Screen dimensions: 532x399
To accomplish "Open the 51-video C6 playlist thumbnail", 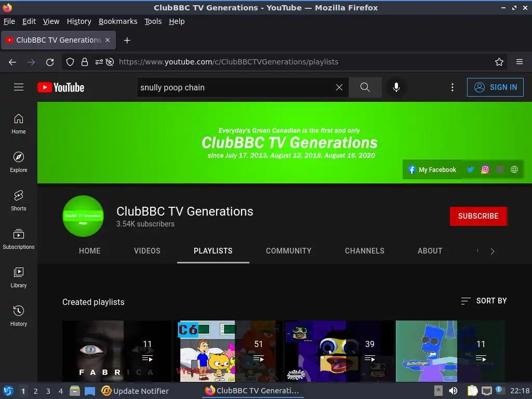I will coord(228,351).
